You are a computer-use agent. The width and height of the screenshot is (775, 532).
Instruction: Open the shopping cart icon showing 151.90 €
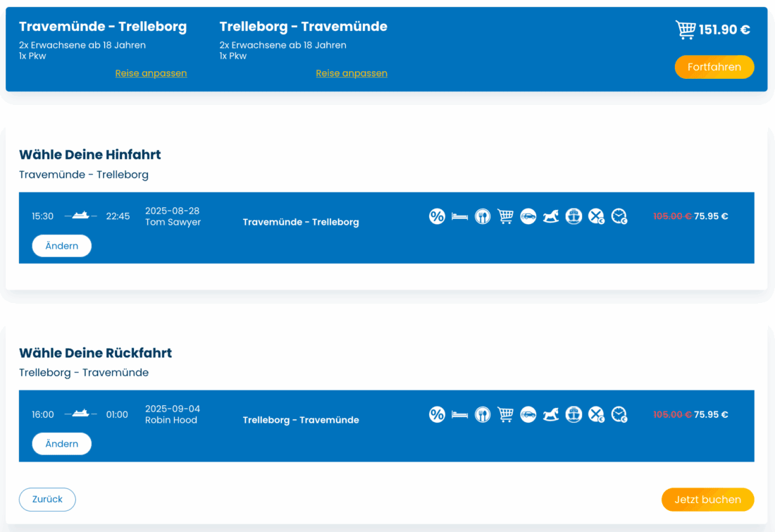click(685, 30)
